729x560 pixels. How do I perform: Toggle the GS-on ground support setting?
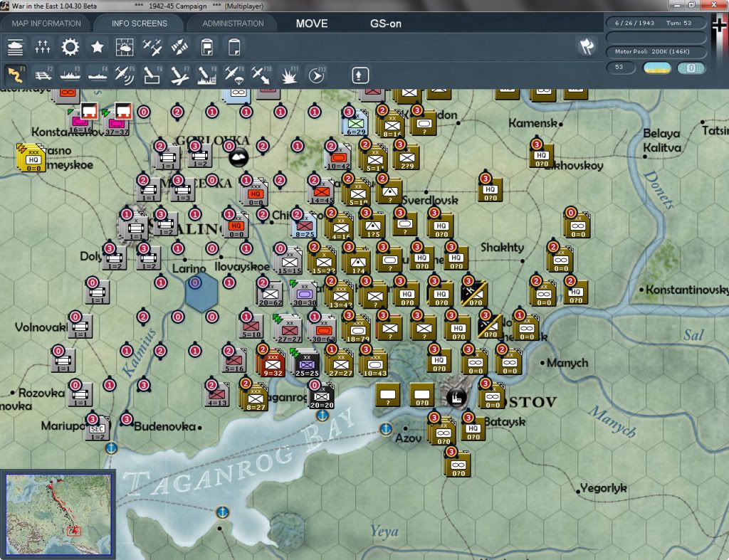[385, 23]
